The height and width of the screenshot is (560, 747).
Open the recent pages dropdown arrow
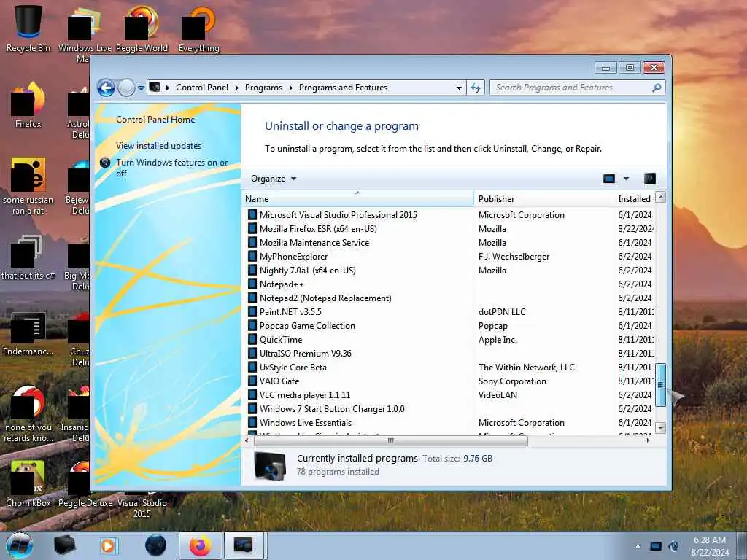141,88
